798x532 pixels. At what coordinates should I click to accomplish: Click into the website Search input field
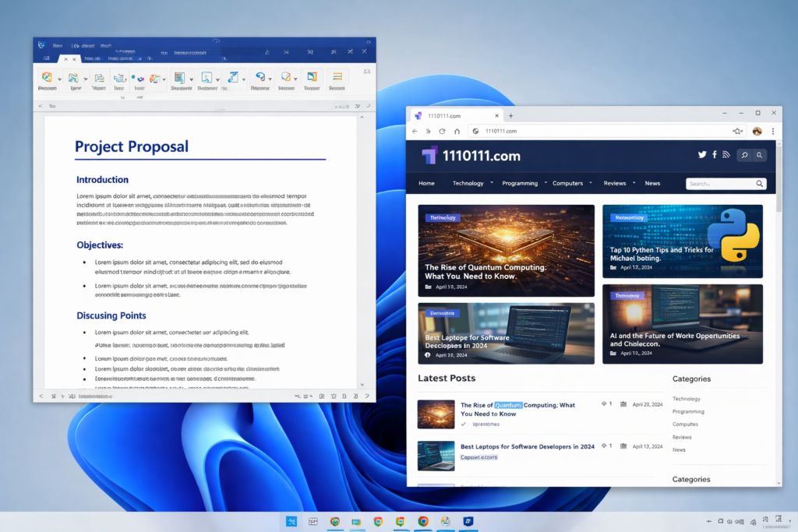[719, 184]
